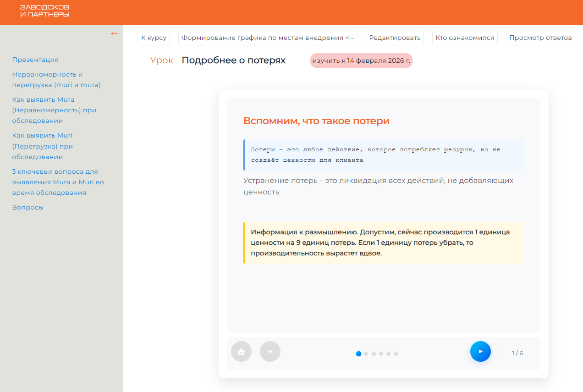Open Как выявить Mura (Неравномерность) link

(x=54, y=110)
